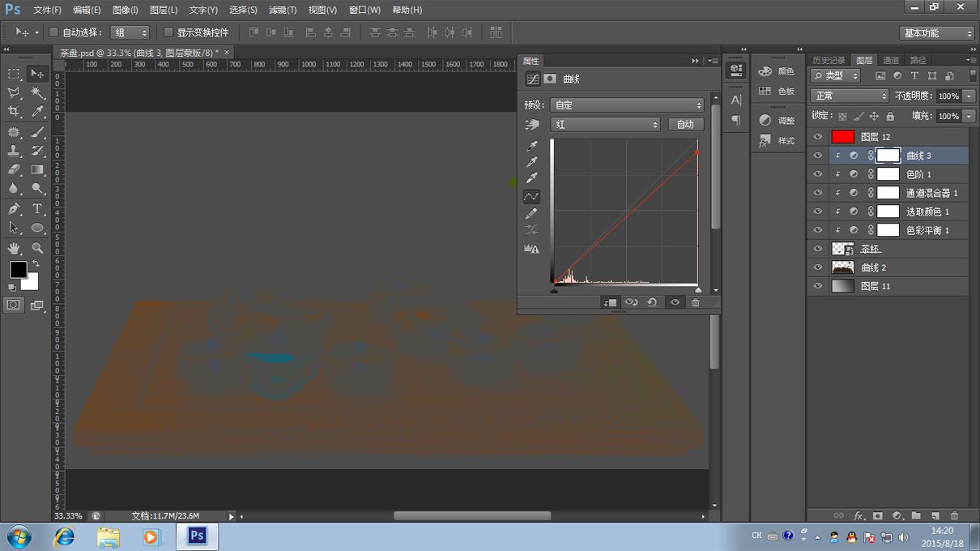Screen dimensions: 980x551
Task: Open the 滤镜(T) menu
Action: 283,10
